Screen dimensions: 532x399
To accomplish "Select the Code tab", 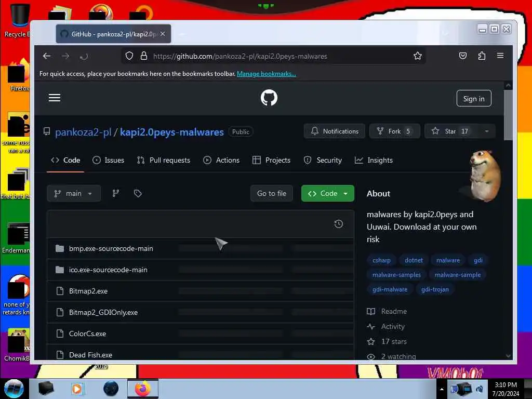I will pos(65,160).
